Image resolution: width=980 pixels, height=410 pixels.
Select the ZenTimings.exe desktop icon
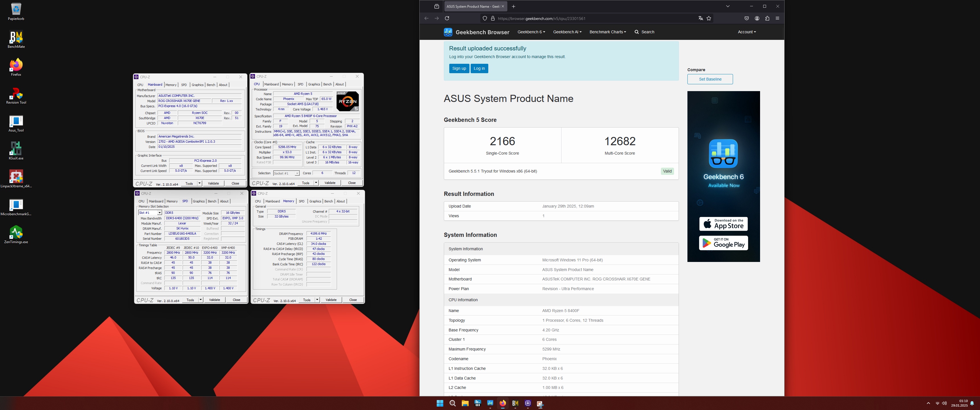pos(16,235)
